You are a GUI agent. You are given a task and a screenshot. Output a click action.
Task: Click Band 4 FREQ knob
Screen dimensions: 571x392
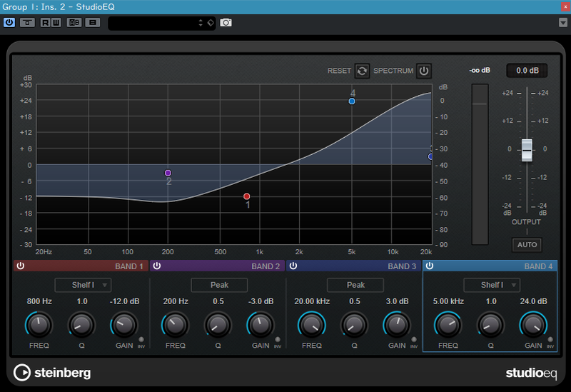pyautogui.click(x=448, y=325)
